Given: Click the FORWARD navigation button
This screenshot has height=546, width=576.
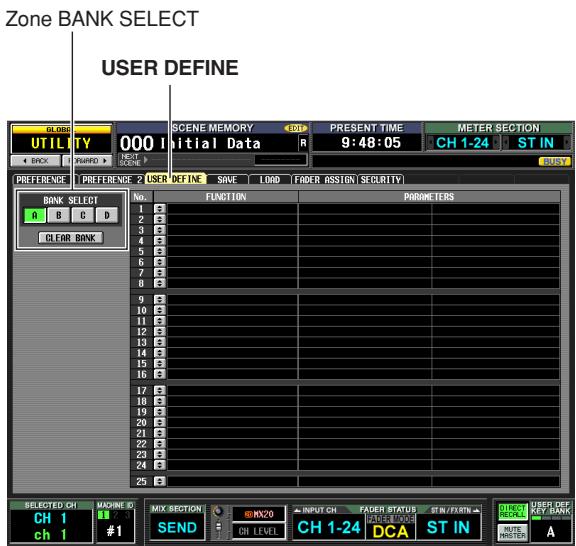Looking at the screenshot, I should coord(87,161).
